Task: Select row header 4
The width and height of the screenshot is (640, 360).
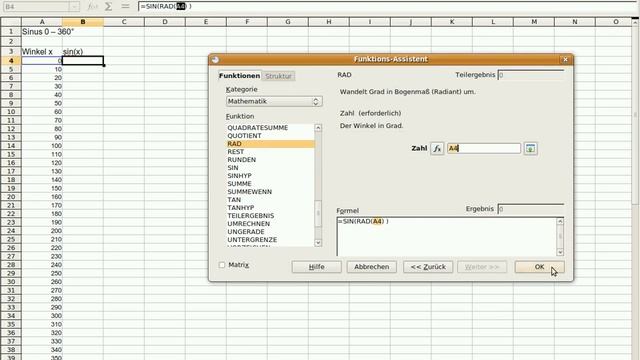Action: coord(11,61)
